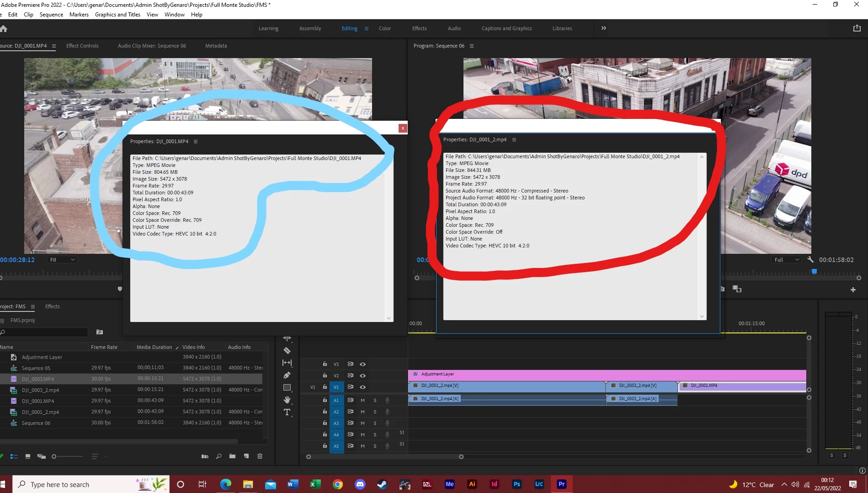
Task: Click the Home icon
Action: (x=4, y=28)
